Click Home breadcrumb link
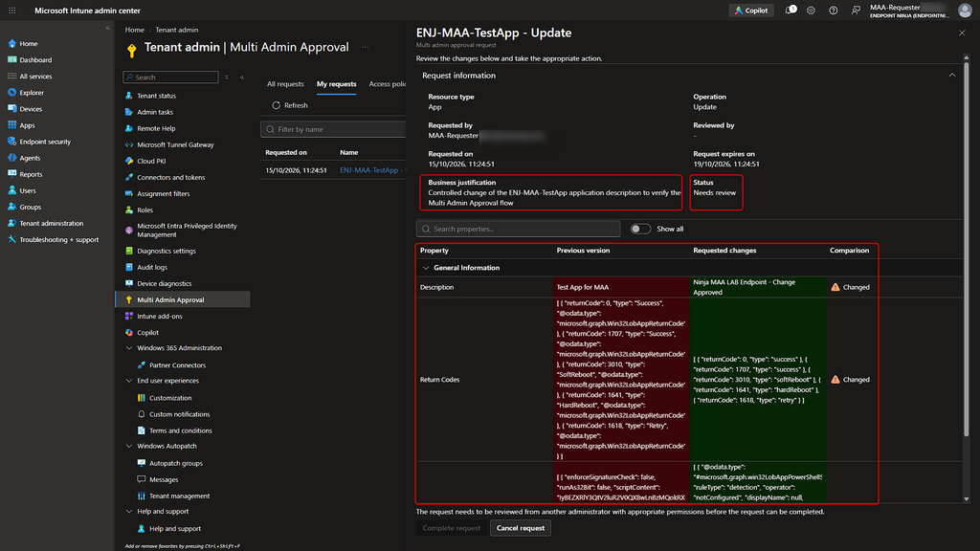The height and width of the screenshot is (551, 980). [x=134, y=30]
